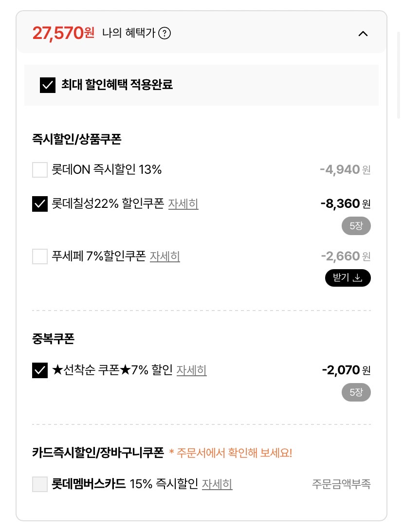The image size is (403, 532).
Task: Click the 27,570원 benefit price
Action: point(63,33)
